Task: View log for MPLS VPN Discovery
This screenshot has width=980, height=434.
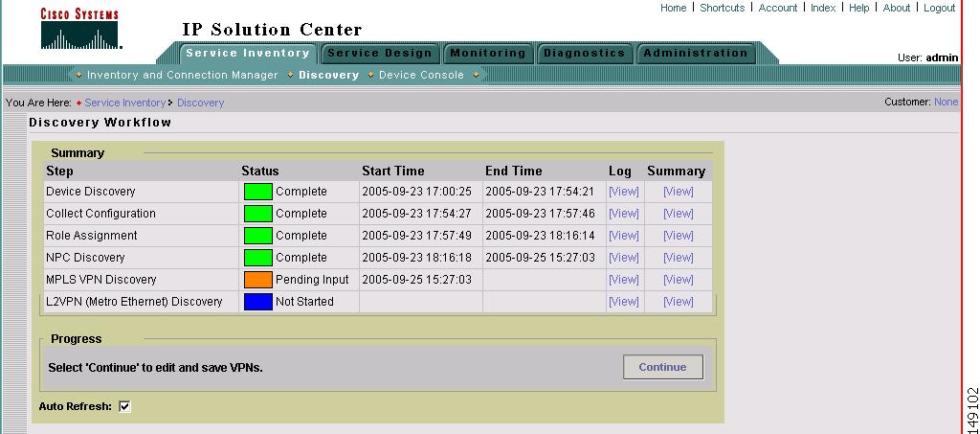Action: 624,280
